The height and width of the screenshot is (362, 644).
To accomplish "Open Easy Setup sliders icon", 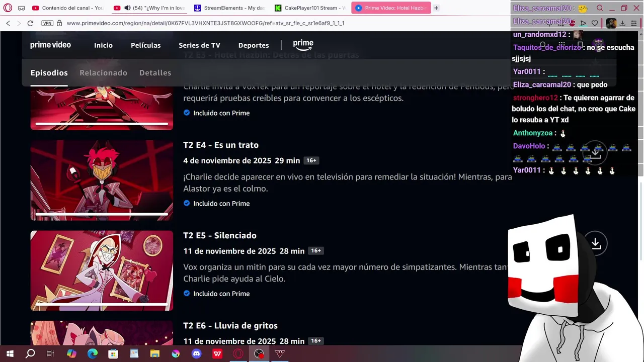I will (634, 23).
